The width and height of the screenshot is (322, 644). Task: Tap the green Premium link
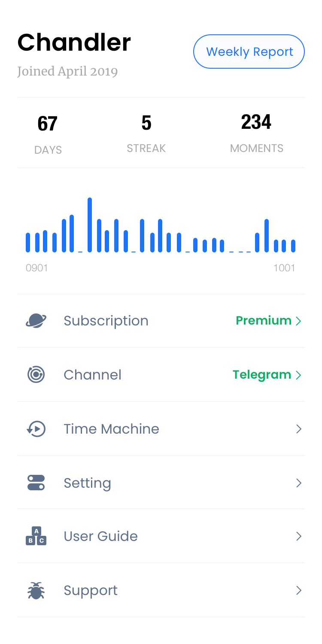[264, 321]
